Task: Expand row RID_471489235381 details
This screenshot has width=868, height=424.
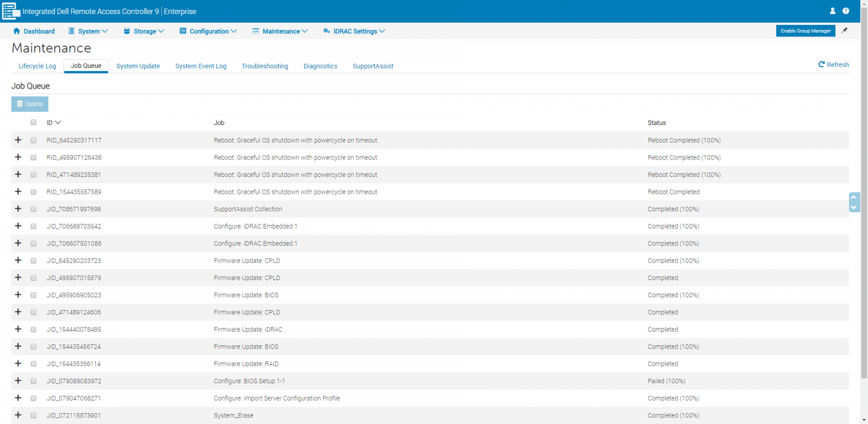Action: (18, 174)
